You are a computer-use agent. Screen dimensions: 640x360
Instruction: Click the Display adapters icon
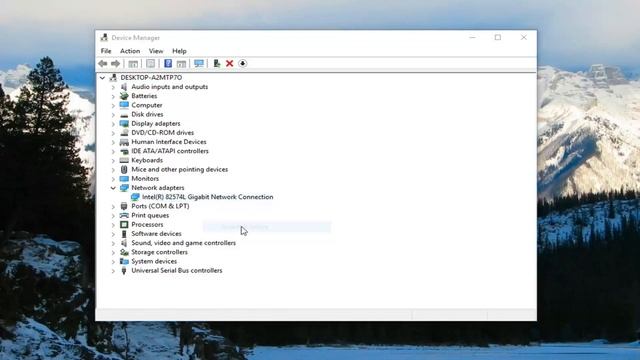coord(124,123)
